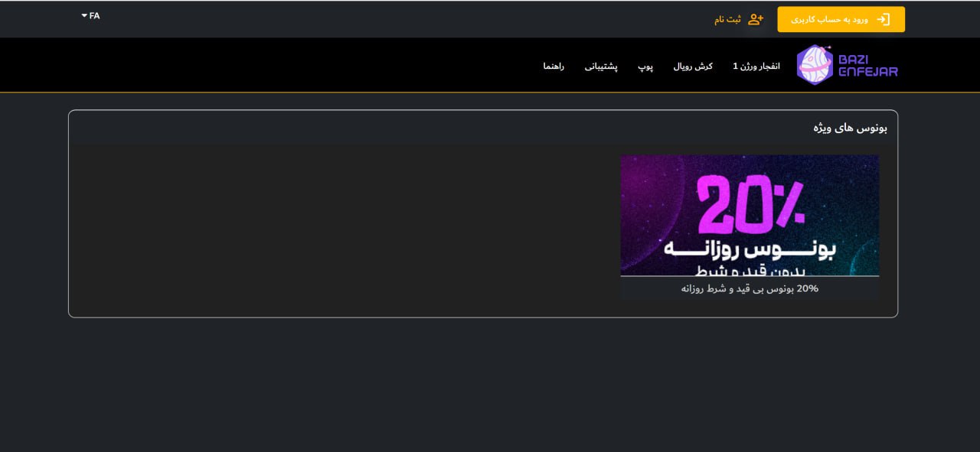The image size is (980, 452).
Task: Click the Bazi Enfejar planet logo icon
Action: (x=814, y=65)
